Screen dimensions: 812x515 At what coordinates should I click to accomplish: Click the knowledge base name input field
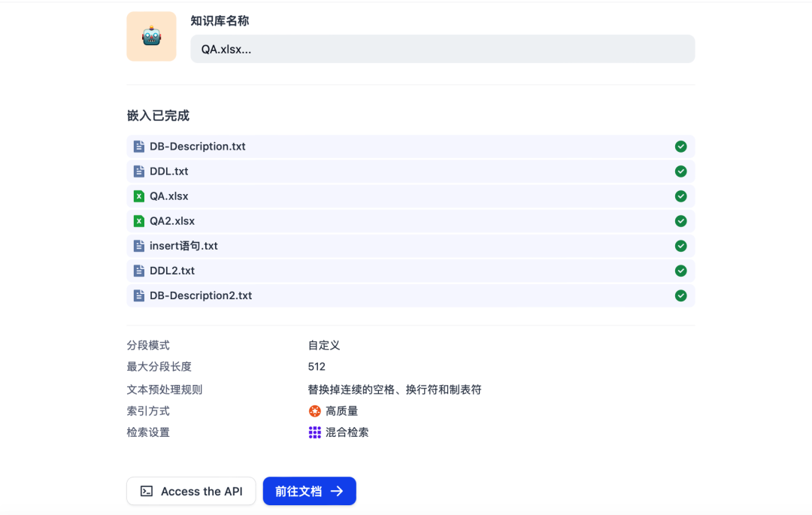click(x=442, y=48)
